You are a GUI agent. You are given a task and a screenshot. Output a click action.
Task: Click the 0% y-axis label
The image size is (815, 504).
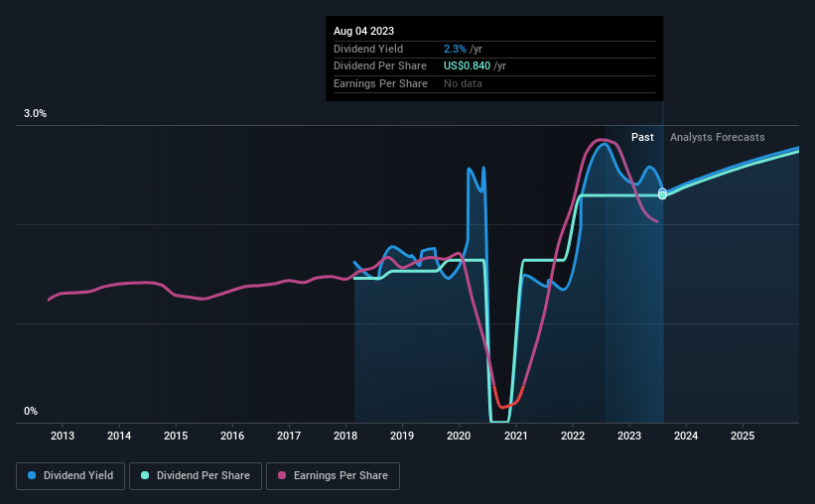pos(31,411)
